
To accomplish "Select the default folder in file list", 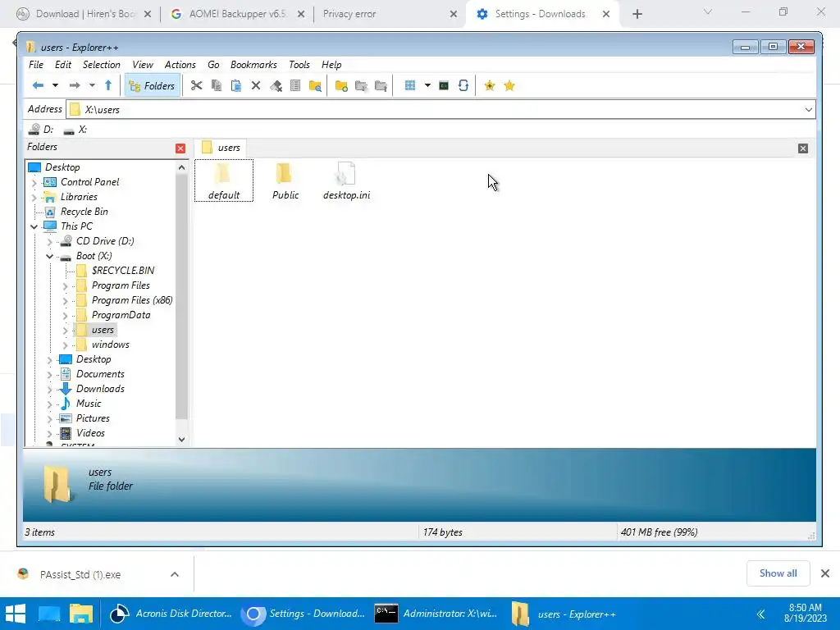I will 224,180.
